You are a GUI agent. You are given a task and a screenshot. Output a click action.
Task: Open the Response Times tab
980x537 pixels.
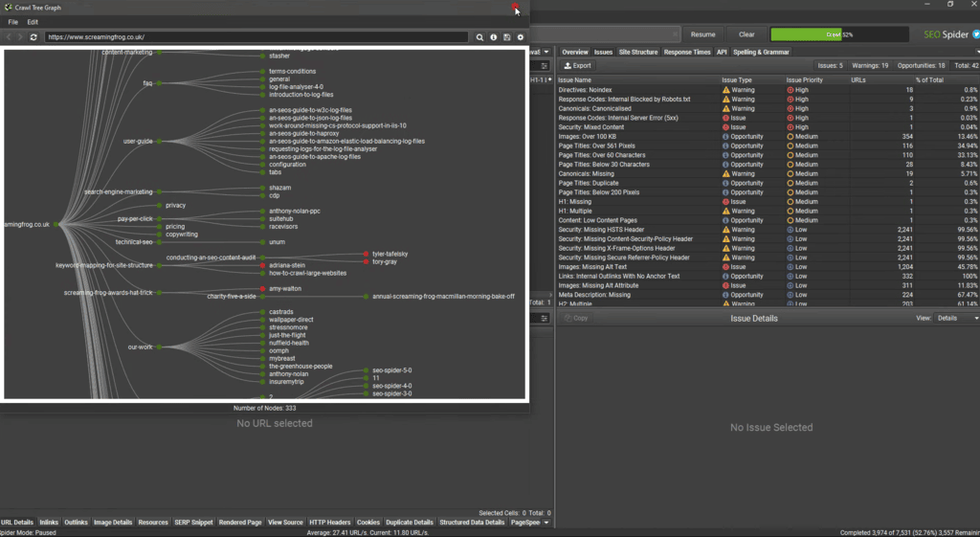pyautogui.click(x=687, y=52)
